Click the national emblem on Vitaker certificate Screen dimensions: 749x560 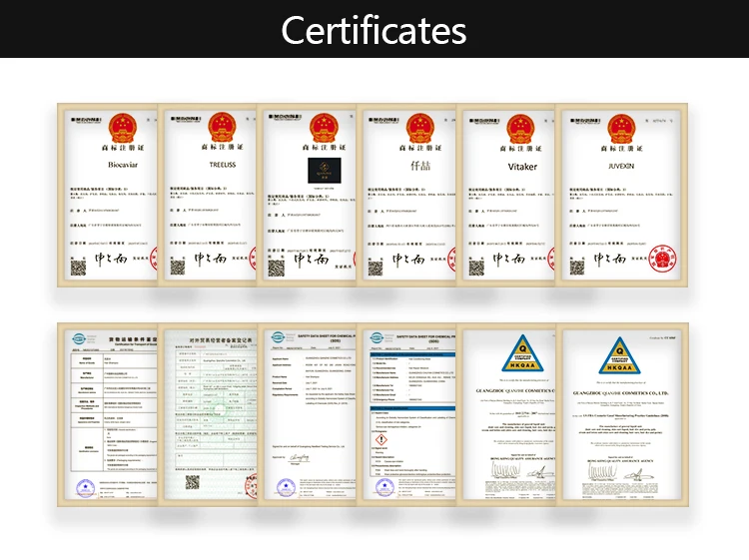(x=520, y=129)
